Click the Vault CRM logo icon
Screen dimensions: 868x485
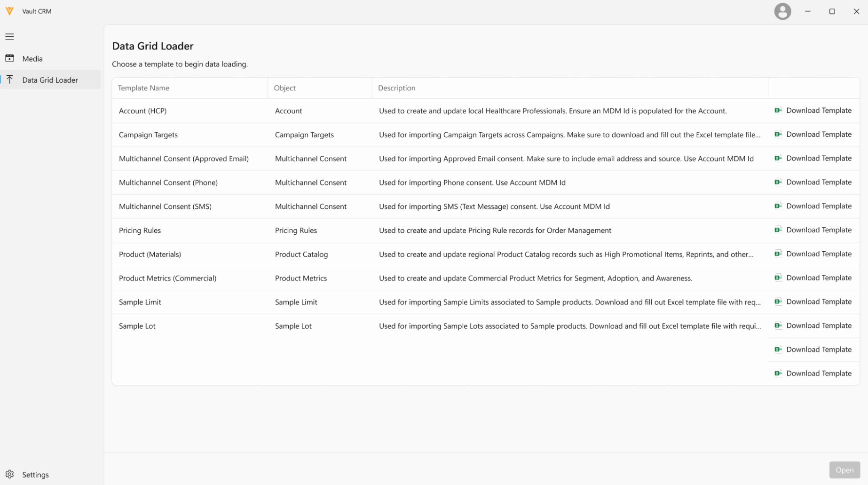9,11
